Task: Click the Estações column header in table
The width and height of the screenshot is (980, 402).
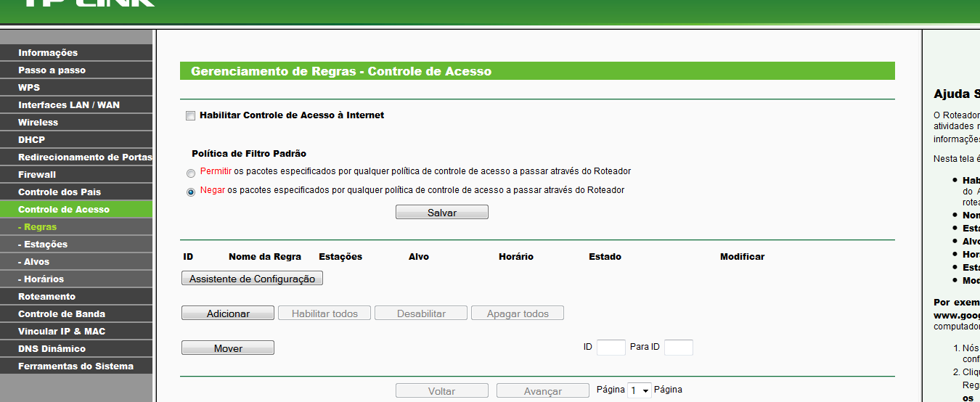Action: coord(340,257)
